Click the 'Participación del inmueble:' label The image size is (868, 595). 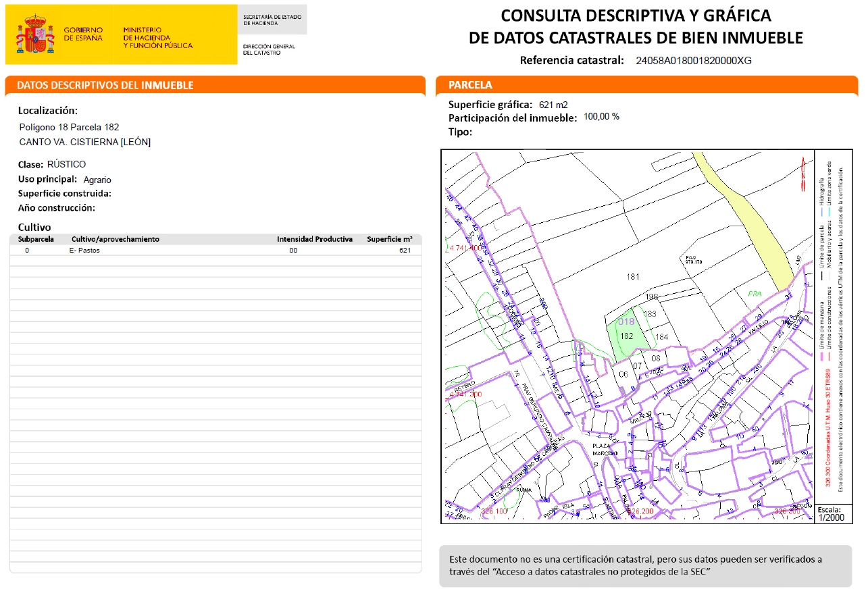513,118
